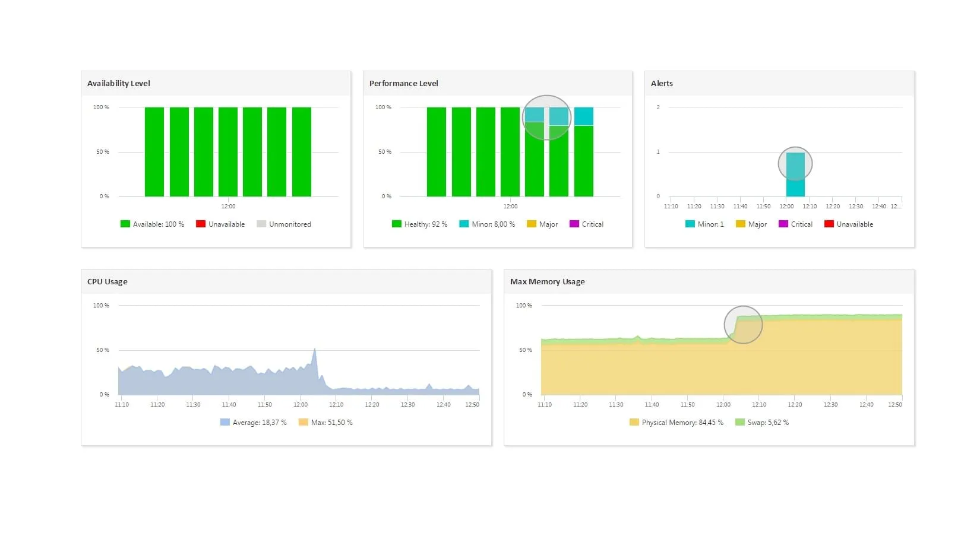Select the Critical legend item in Alerts panel
The width and height of the screenshot is (980, 552).
(x=795, y=224)
